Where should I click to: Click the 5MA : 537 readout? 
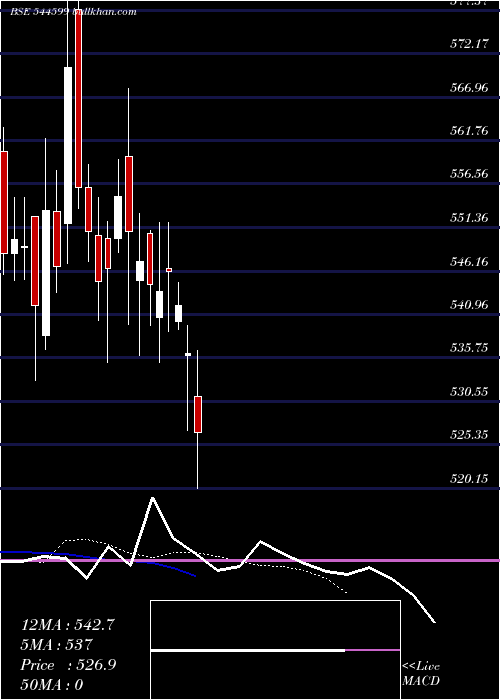56,645
